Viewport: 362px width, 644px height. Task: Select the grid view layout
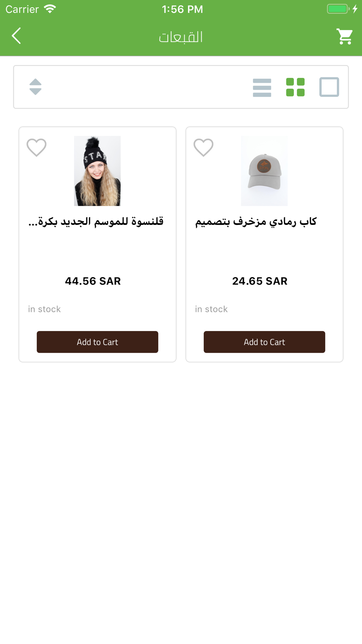(295, 87)
